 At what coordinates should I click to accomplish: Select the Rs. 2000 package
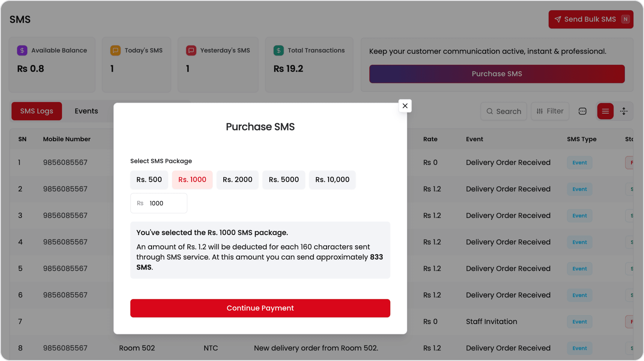pos(237,180)
